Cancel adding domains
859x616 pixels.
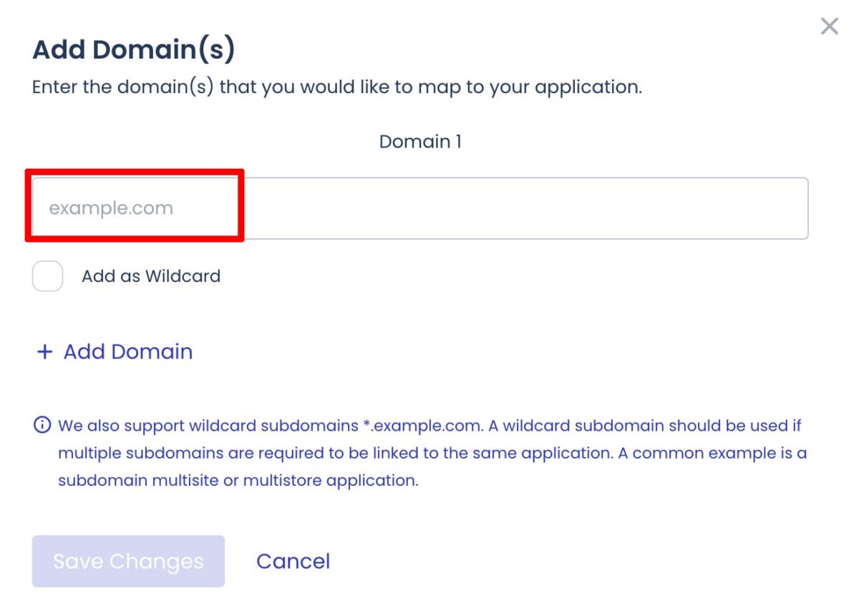click(x=293, y=561)
